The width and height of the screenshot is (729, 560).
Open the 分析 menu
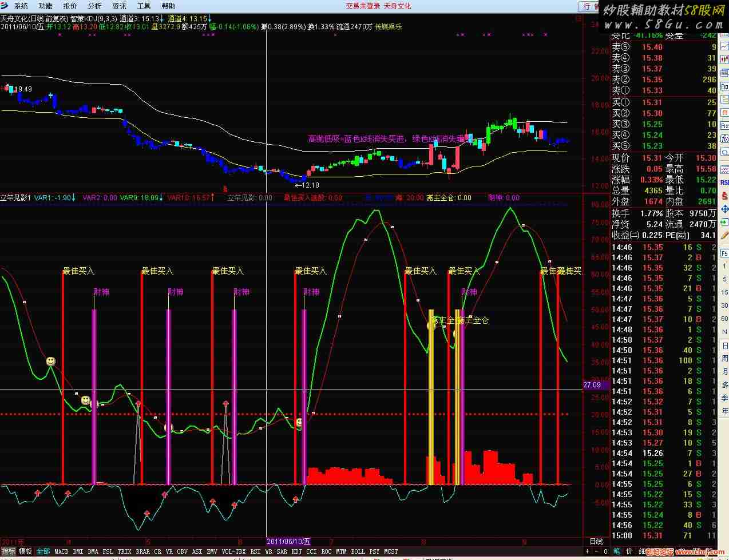click(x=95, y=6)
